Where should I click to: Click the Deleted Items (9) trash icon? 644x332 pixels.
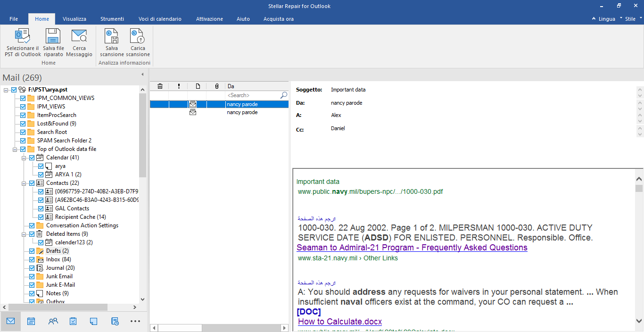[x=40, y=234]
